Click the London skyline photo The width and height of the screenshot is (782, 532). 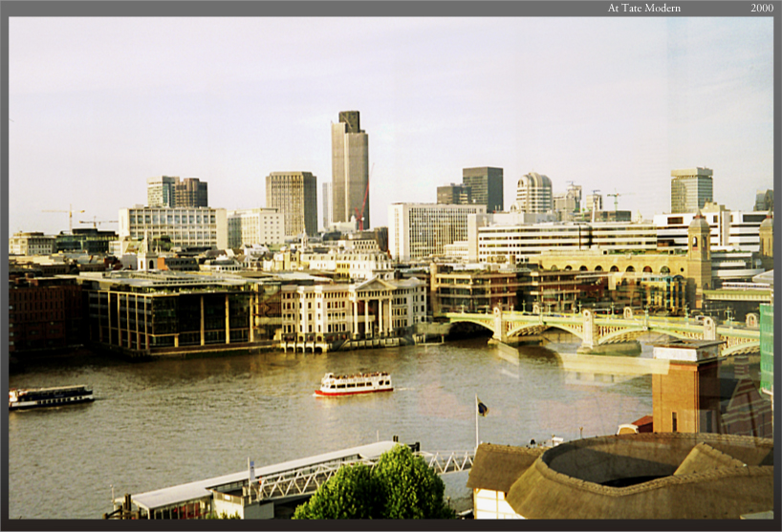coord(391,268)
